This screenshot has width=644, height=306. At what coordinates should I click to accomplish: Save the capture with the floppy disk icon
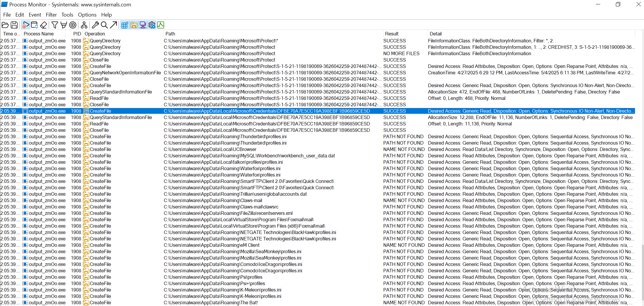point(14,25)
